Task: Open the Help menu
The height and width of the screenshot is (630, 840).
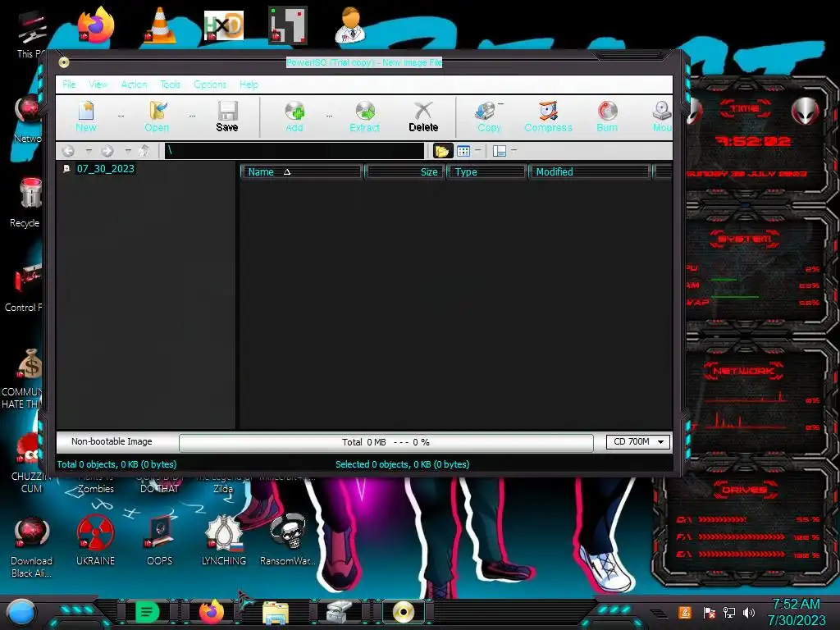Action: point(249,84)
